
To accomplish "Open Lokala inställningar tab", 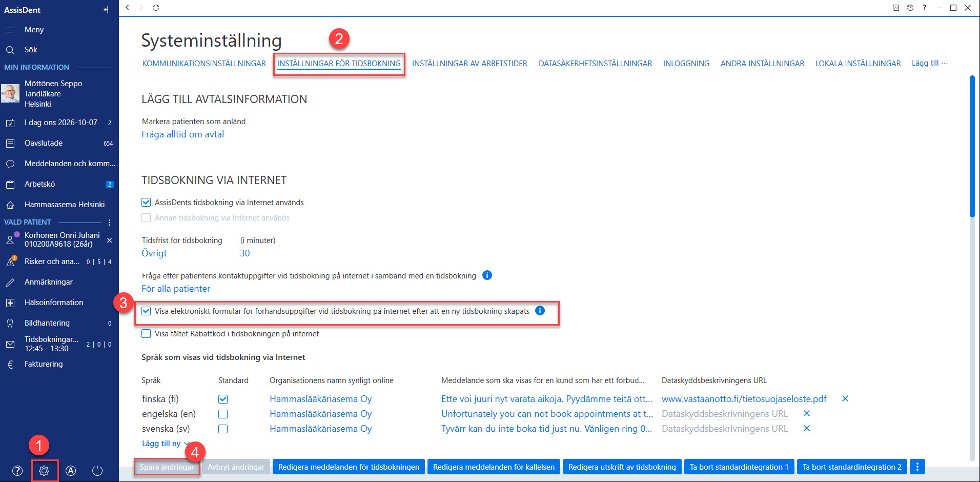I will click(x=858, y=64).
